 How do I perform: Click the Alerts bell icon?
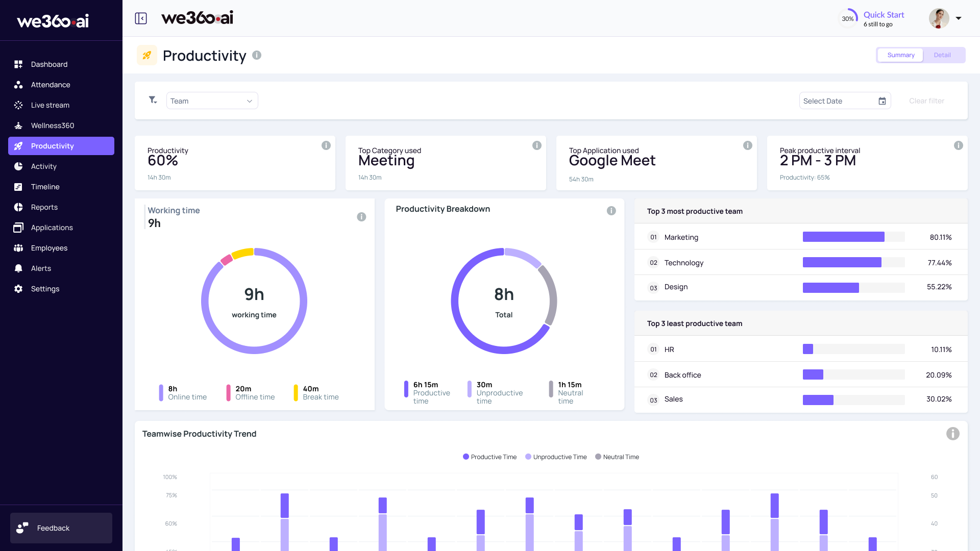pos(18,268)
